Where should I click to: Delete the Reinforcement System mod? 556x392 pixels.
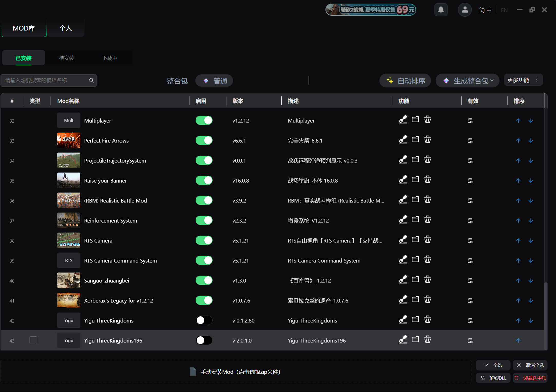428,219
